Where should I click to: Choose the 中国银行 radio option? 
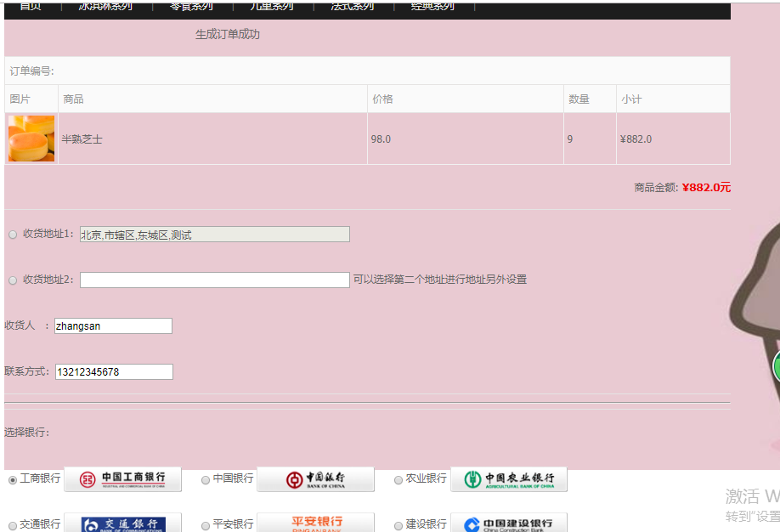[206, 480]
